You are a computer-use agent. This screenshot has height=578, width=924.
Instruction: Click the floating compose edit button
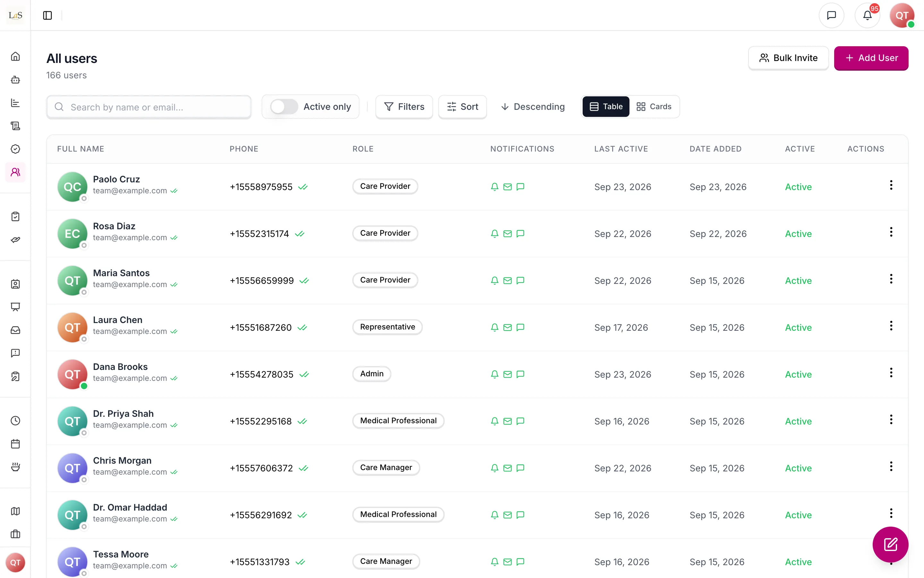[x=890, y=544]
